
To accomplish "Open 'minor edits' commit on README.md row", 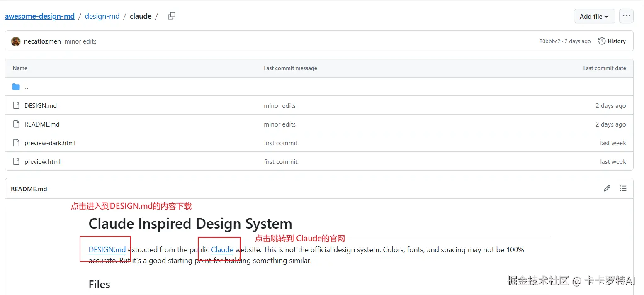I will (279, 124).
